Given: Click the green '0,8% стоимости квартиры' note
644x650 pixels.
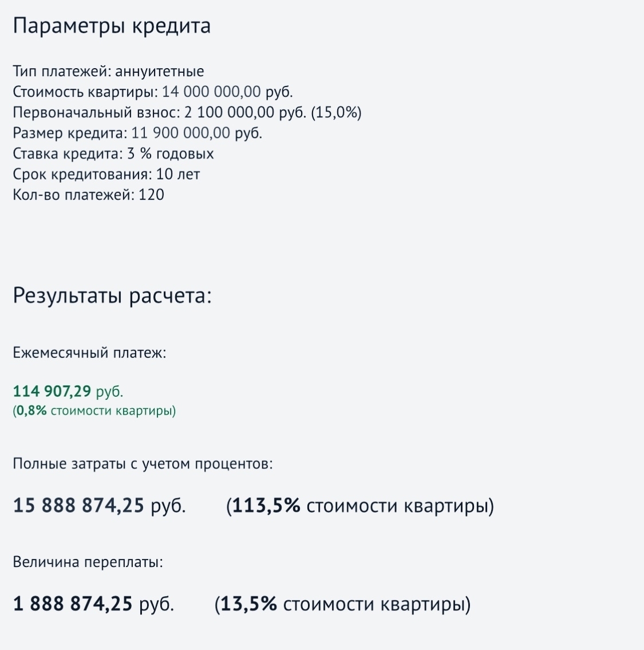Looking at the screenshot, I should pyautogui.click(x=94, y=411).
